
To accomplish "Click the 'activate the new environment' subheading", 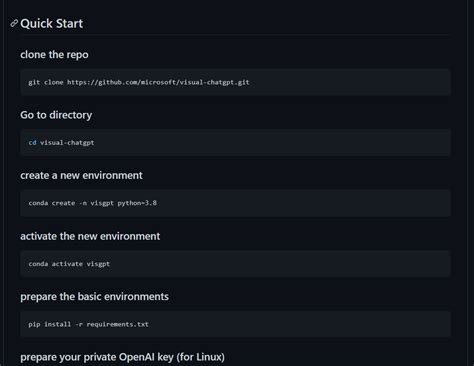I will [90, 236].
